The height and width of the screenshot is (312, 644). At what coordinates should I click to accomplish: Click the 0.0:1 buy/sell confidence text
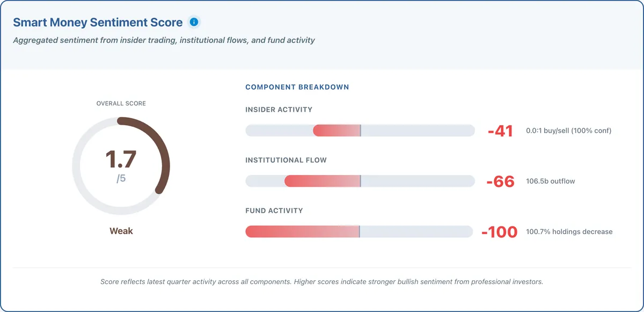569,131
